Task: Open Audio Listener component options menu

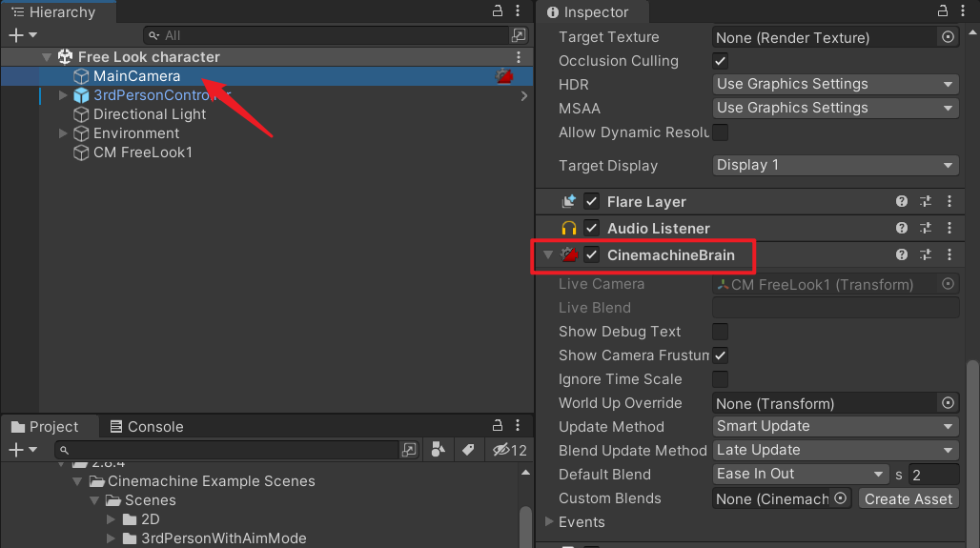Action: pos(949,228)
